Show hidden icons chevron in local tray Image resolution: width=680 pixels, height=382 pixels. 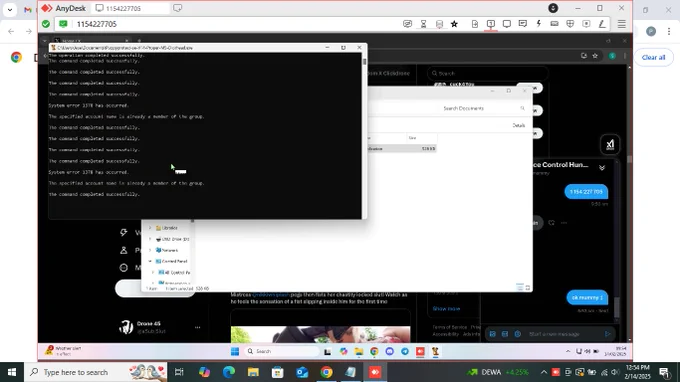click(543, 372)
